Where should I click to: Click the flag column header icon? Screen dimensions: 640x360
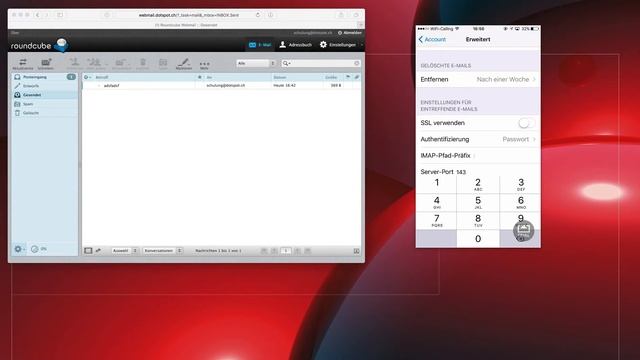(x=348, y=77)
